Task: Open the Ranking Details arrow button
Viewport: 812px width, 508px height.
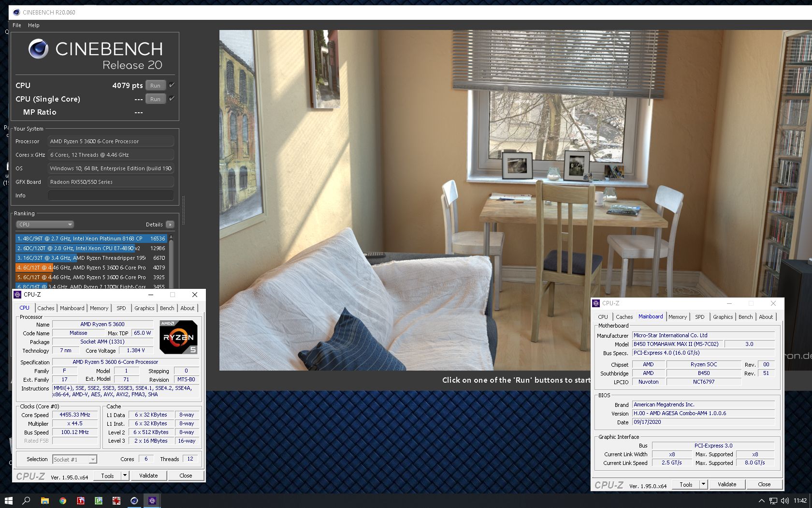Action: pos(170,224)
